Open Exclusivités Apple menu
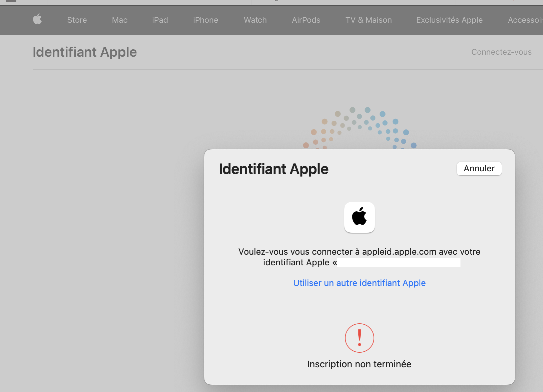This screenshot has width=543, height=392. pyautogui.click(x=449, y=20)
